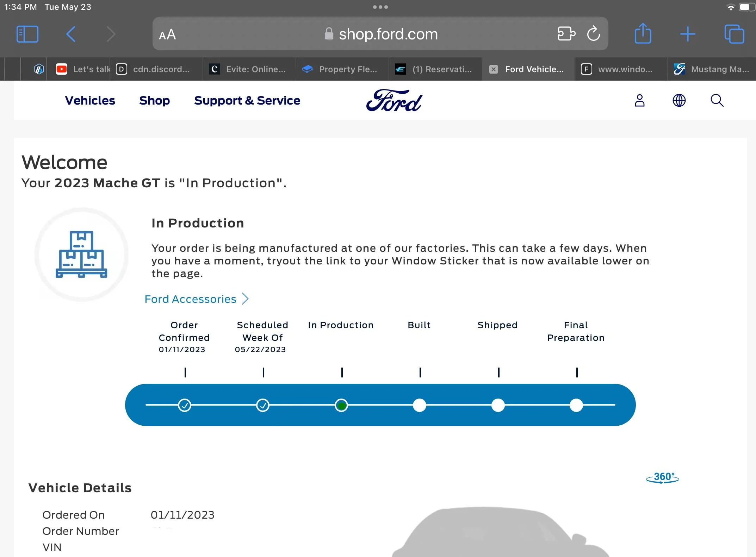This screenshot has height=557, width=756.
Task: Click the Scheduled Week Of step label
Action: pyautogui.click(x=262, y=331)
